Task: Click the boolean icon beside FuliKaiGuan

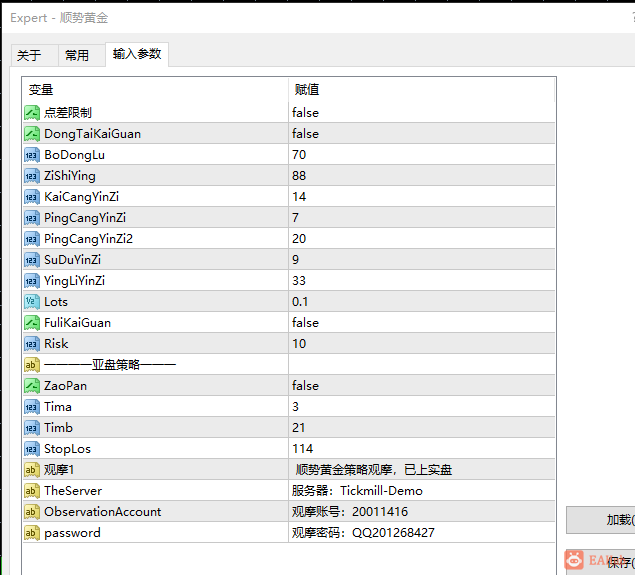Action: [32, 323]
